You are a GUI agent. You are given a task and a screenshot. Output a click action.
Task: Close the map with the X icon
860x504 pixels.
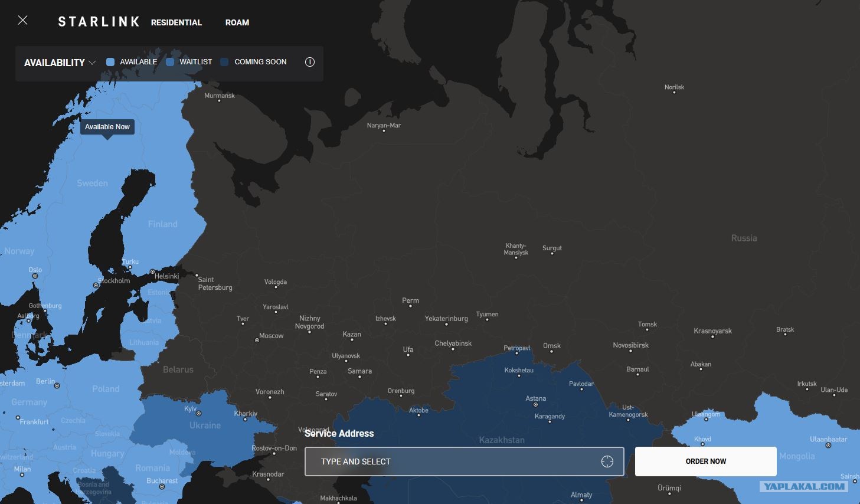pos(22,21)
